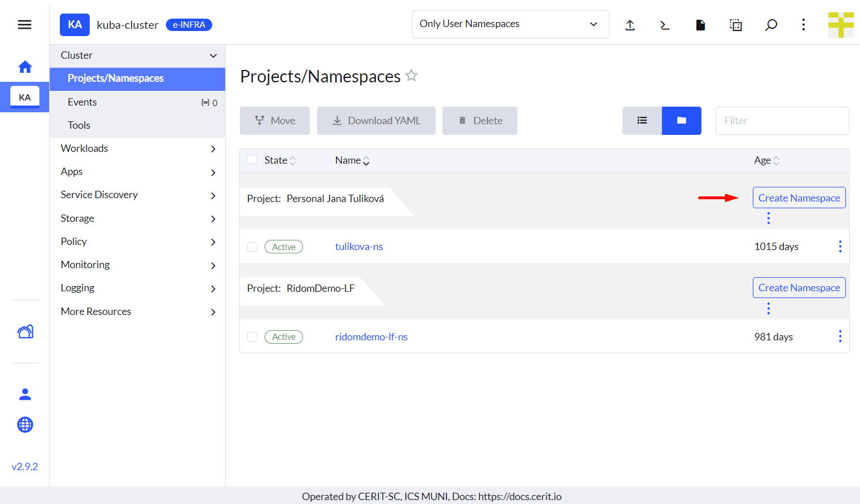Open the kubectl shell terminal icon
Screen dimensions: 860x504
(x=665, y=25)
